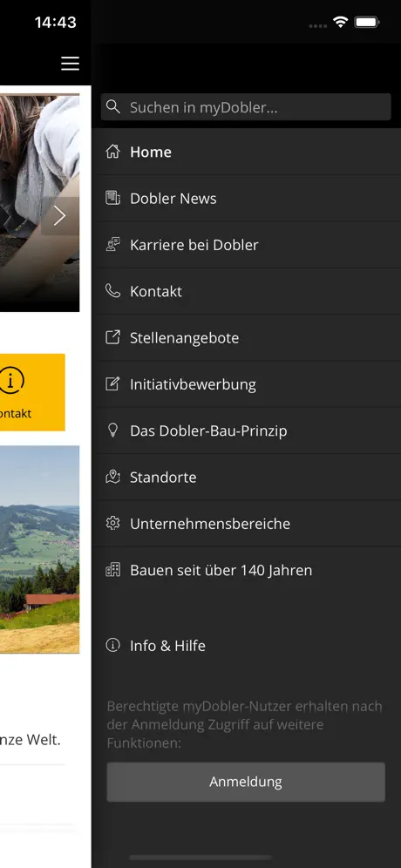Click the Unternehmensbereiche gear icon
Image resolution: width=401 pixels, height=868 pixels.
click(112, 524)
